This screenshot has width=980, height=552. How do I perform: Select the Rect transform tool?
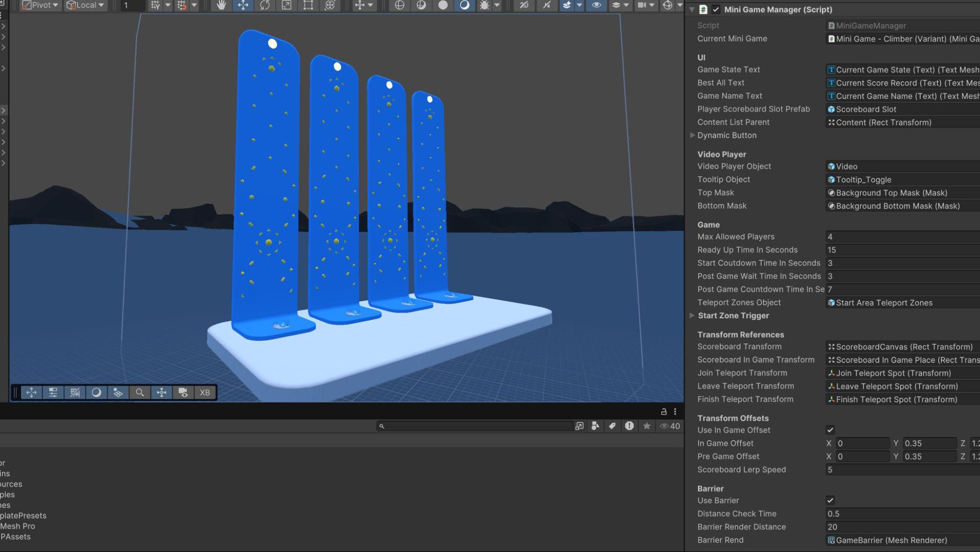[x=308, y=5]
